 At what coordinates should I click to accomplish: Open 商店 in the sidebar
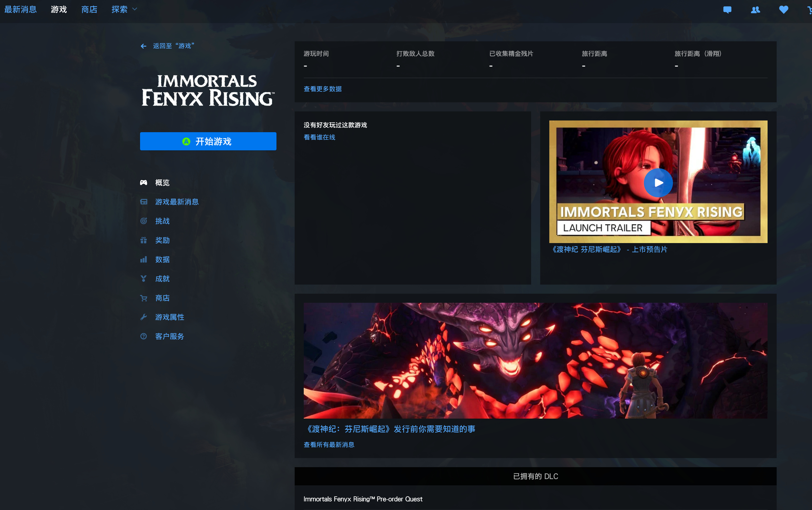click(162, 298)
